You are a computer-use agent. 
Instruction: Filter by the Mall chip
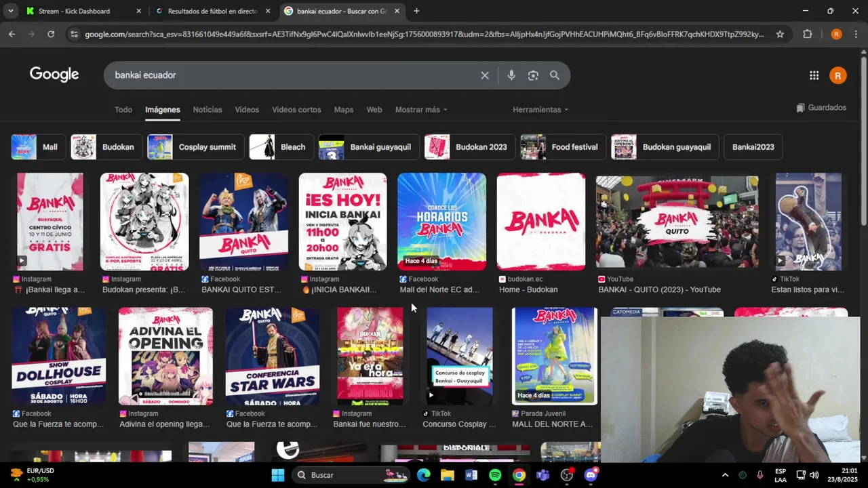click(x=38, y=147)
